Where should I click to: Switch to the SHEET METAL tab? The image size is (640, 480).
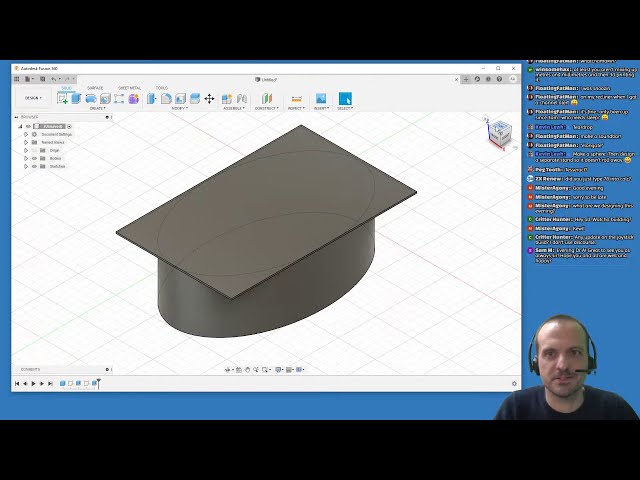coord(129,88)
